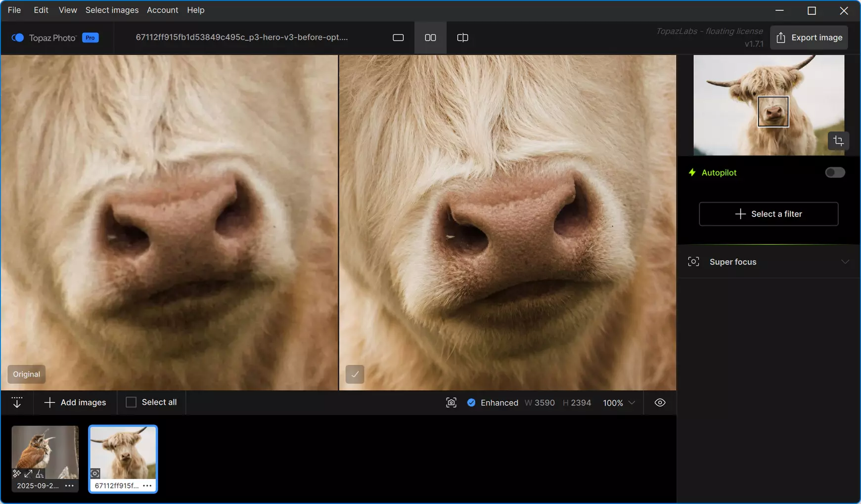The width and height of the screenshot is (861, 504).
Task: Open the Help menu
Action: pyautogui.click(x=196, y=10)
